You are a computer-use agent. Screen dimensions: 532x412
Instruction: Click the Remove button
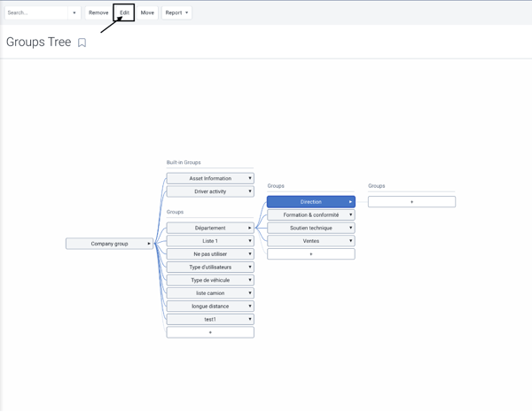[98, 12]
